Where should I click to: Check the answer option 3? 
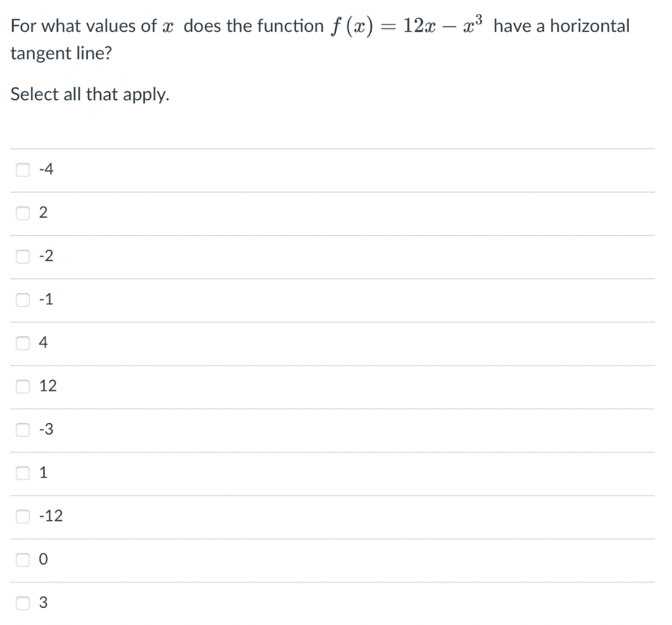point(22,603)
